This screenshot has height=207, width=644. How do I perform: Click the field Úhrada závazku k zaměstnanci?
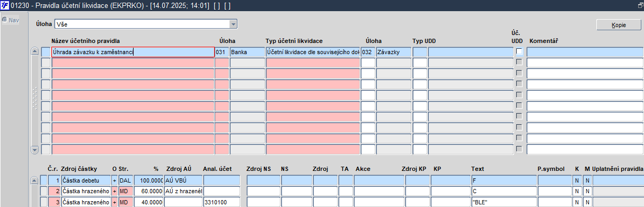pyautogui.click(x=133, y=52)
